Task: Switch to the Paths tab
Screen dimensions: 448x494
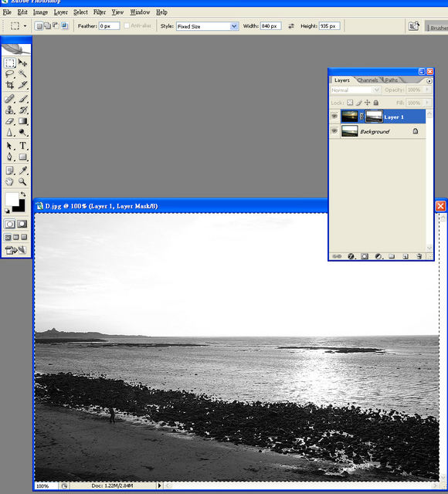Action: (392, 80)
